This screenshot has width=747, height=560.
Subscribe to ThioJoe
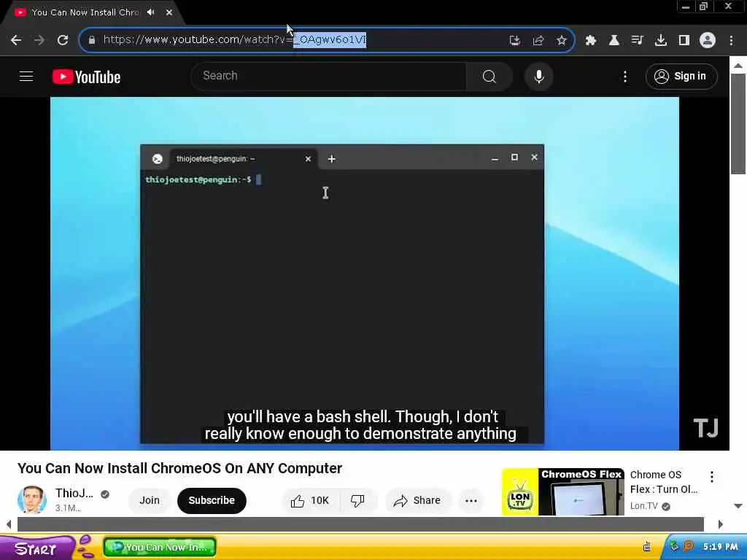click(x=212, y=500)
